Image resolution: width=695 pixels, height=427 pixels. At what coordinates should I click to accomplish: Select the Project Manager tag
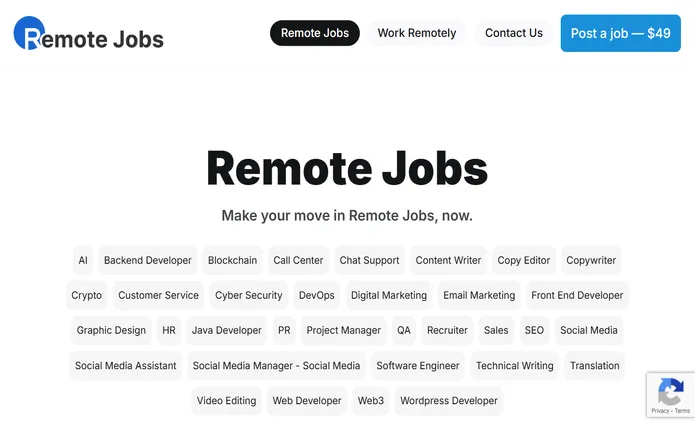tap(344, 330)
